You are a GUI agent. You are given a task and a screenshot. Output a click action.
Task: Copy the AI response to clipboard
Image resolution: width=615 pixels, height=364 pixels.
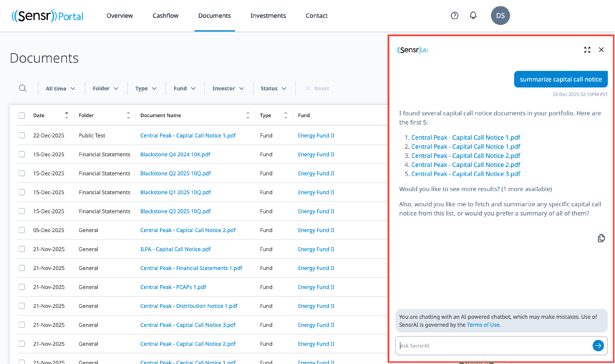tap(601, 238)
